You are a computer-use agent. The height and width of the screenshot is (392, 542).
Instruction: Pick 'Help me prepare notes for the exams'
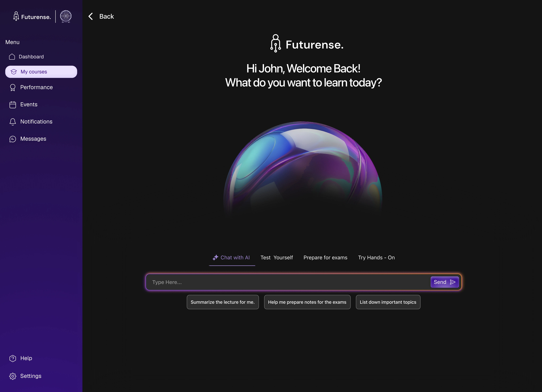pyautogui.click(x=307, y=302)
